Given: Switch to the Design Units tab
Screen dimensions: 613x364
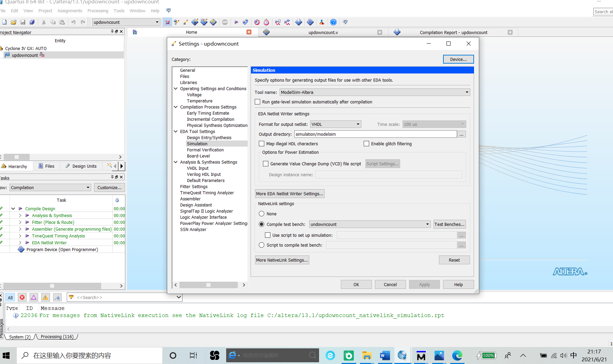Looking at the screenshot, I should click(x=81, y=166).
